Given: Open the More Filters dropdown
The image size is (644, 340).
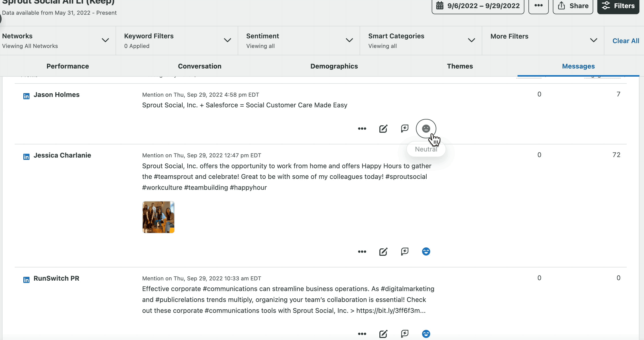Looking at the screenshot, I should tap(593, 40).
